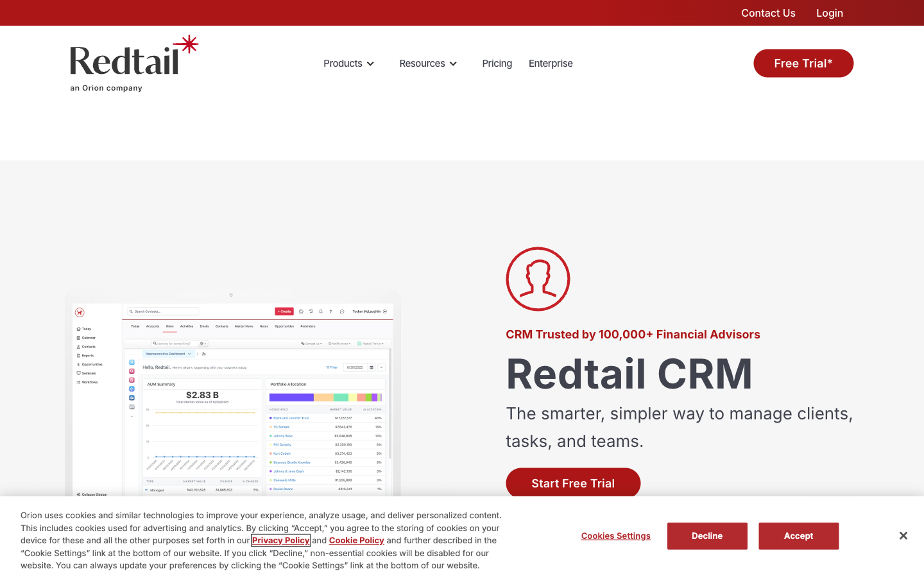Open Cookies Settings
This screenshot has width=924, height=578.
[x=616, y=536]
